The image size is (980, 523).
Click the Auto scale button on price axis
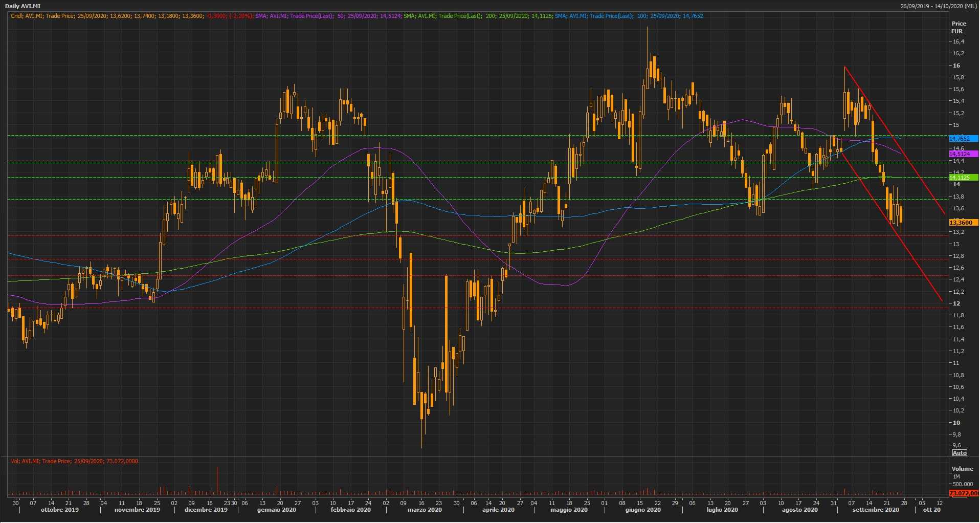point(960,453)
